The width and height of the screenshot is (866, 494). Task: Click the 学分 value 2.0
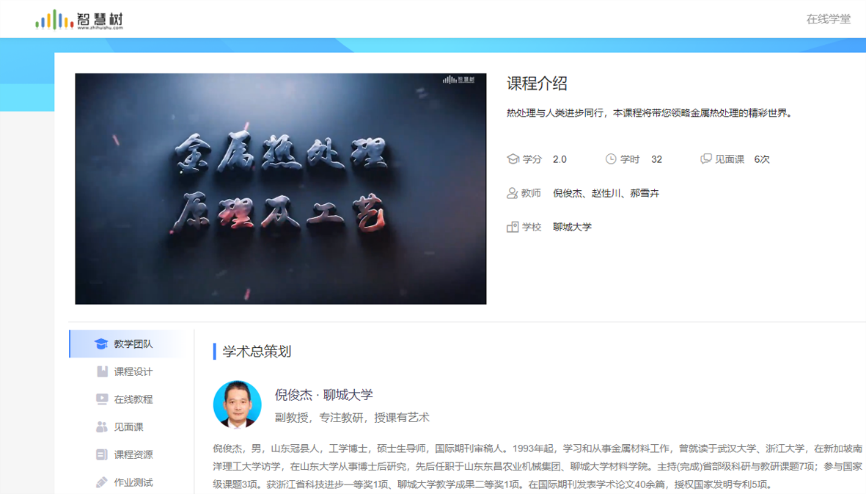pyautogui.click(x=559, y=159)
